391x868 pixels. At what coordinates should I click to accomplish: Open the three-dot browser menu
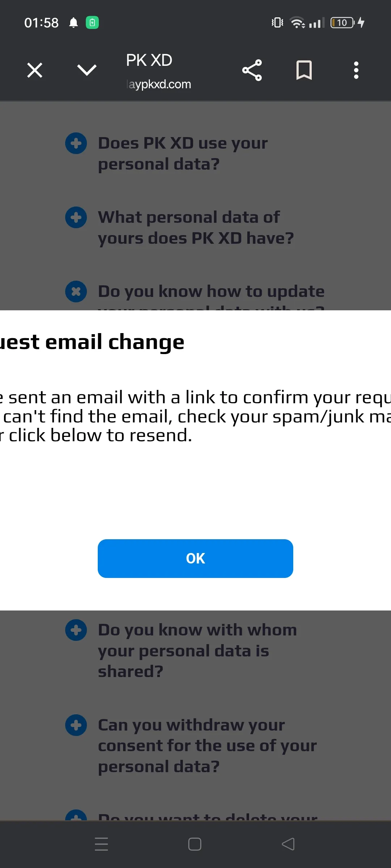356,70
